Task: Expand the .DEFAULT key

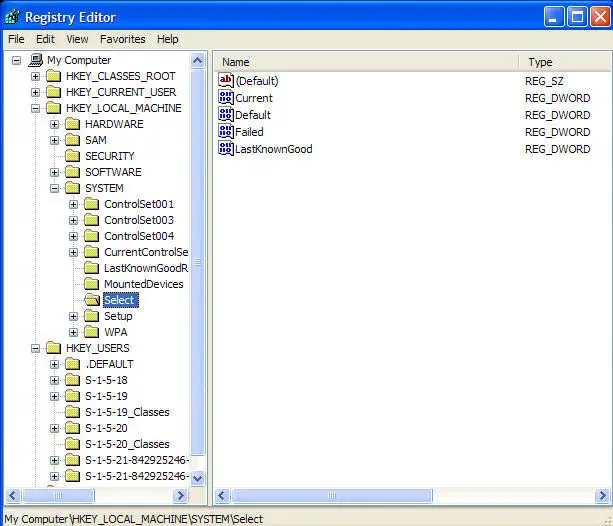Action: click(55, 364)
